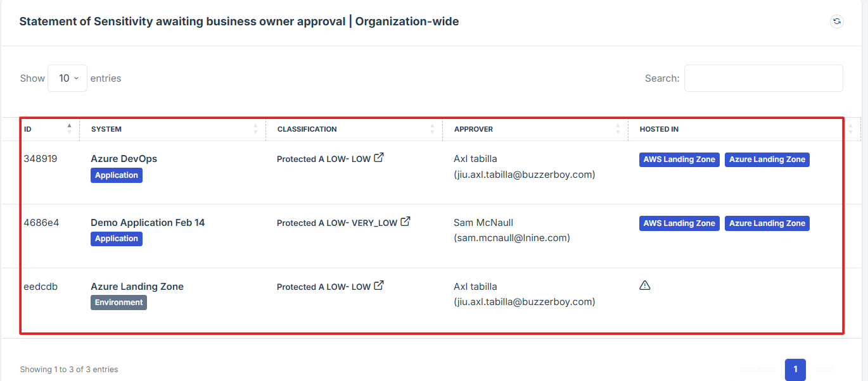The height and width of the screenshot is (381, 868).
Task: Expand the Show entries count dropdown
Action: 68,78
